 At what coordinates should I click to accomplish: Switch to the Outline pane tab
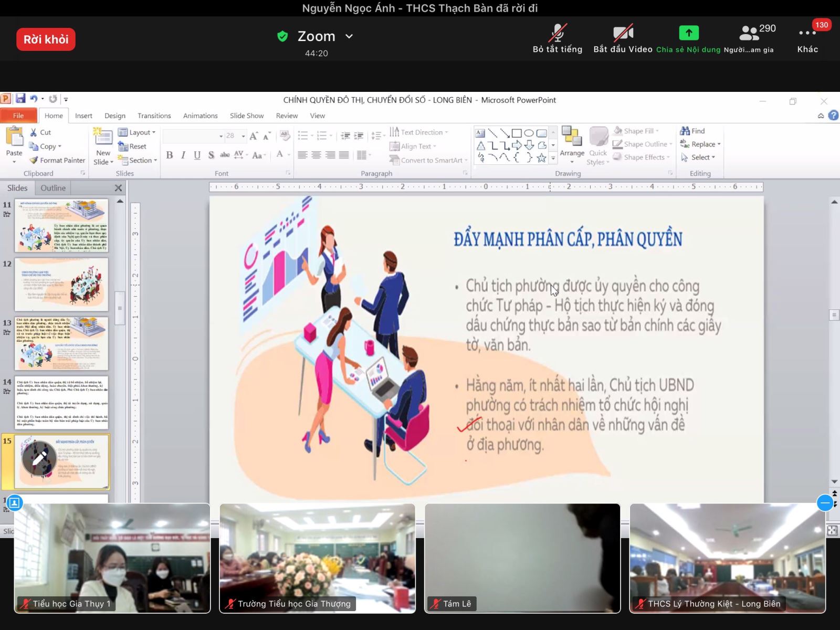[53, 188]
